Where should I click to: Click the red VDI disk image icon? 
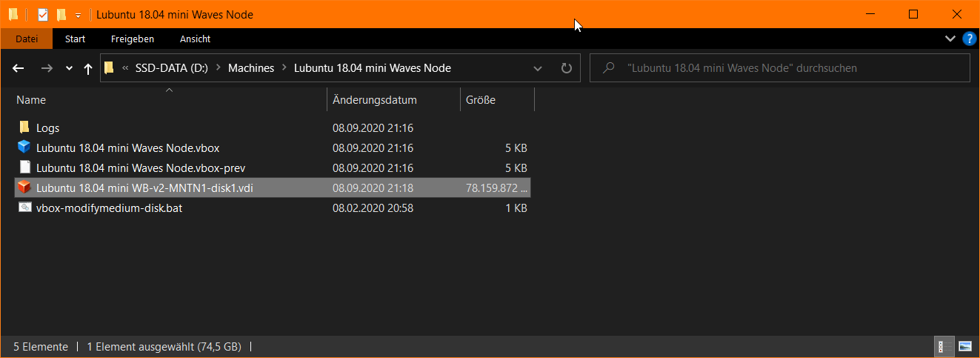(x=24, y=188)
